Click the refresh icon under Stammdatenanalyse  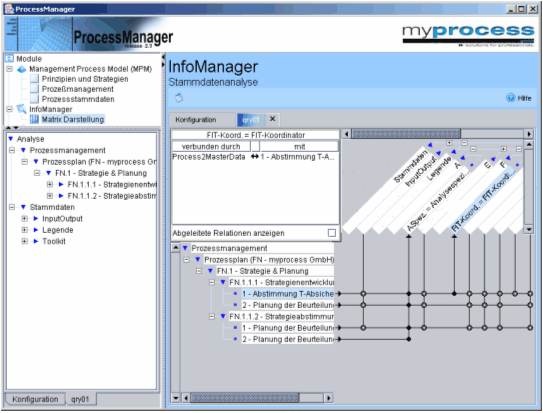(x=179, y=98)
